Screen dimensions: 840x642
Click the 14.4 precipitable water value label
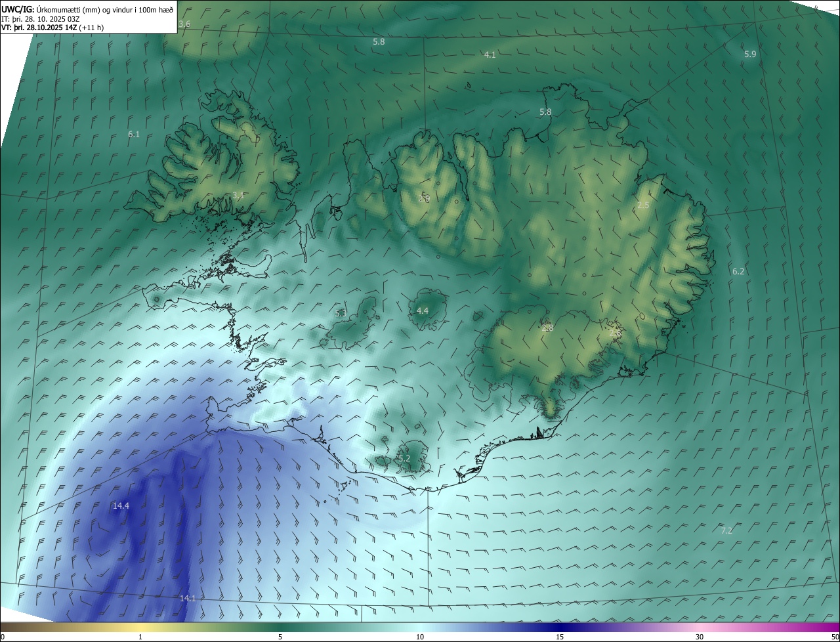(121, 506)
